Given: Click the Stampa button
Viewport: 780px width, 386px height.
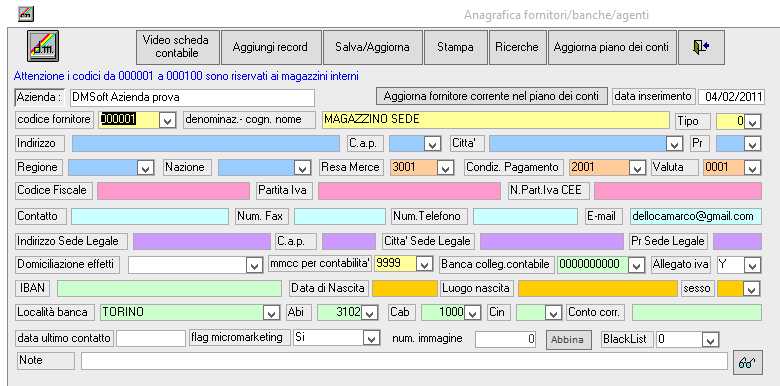Looking at the screenshot, I should (455, 47).
